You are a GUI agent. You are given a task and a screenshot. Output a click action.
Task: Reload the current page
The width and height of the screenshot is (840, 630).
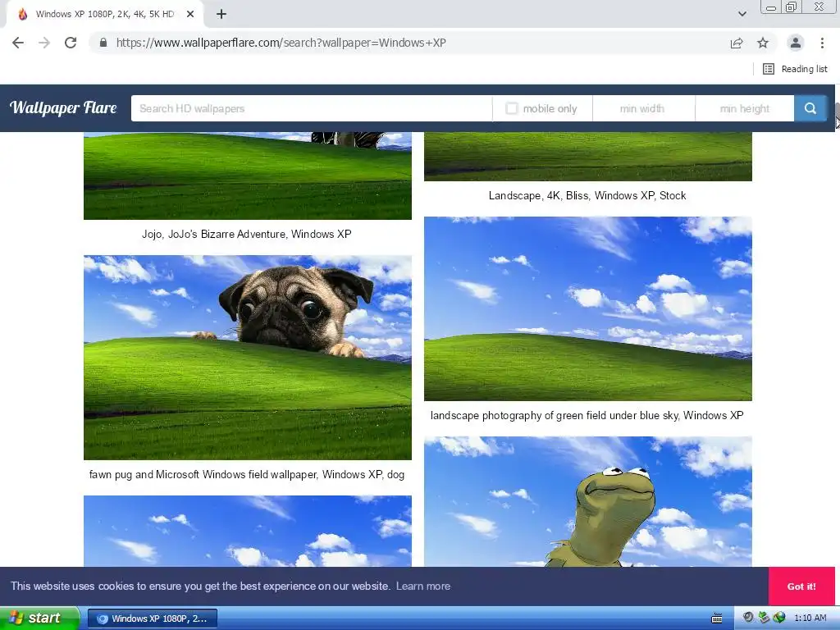click(71, 43)
